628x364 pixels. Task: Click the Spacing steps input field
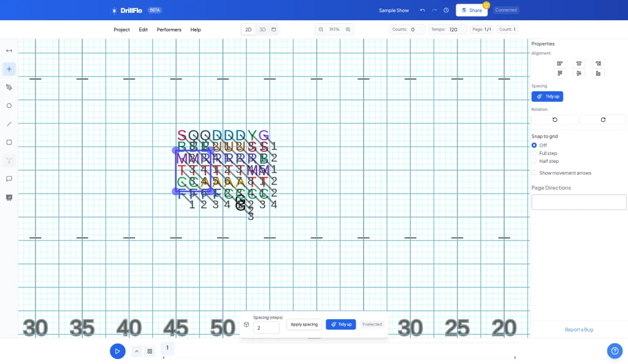click(266, 328)
